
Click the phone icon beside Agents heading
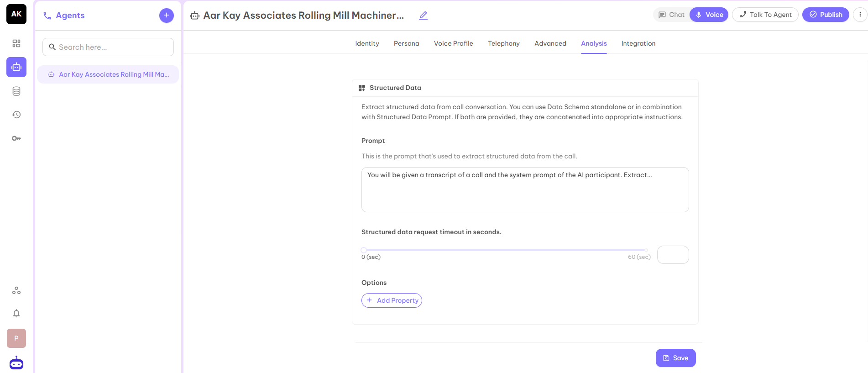(47, 16)
